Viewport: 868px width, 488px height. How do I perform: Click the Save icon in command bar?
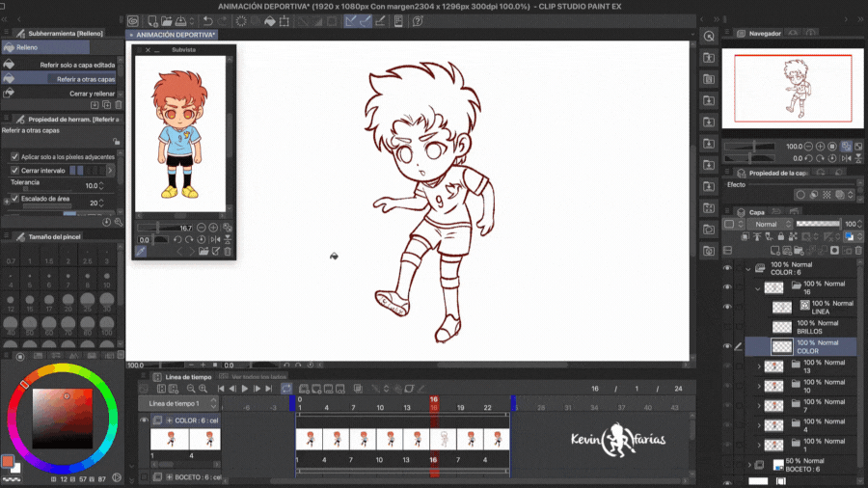click(x=180, y=21)
